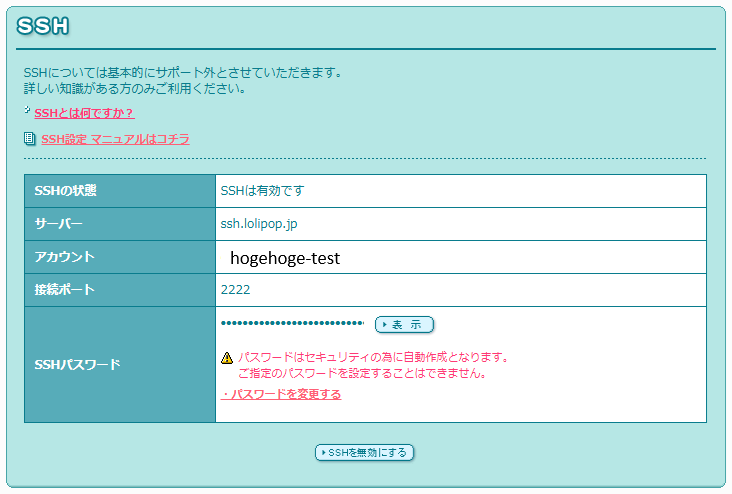Click the small icon before SSHとは何ですか
Image resolution: width=732 pixels, height=494 pixels.
(27, 111)
